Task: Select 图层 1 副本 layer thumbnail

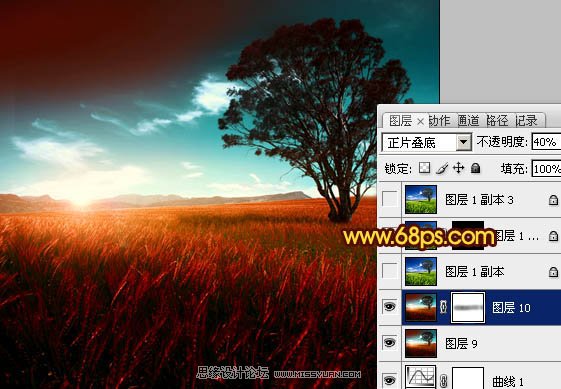Action: (421, 271)
